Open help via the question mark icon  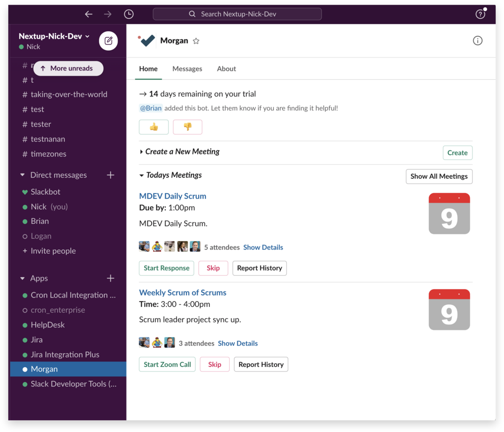[480, 14]
